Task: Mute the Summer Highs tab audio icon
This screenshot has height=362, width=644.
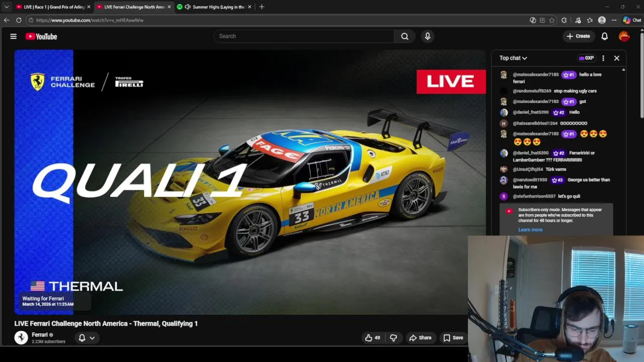Action: click(188, 7)
